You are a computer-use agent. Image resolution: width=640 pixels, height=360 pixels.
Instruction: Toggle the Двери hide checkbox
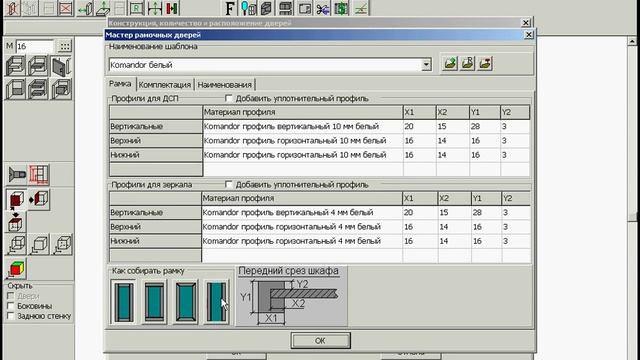[11, 296]
